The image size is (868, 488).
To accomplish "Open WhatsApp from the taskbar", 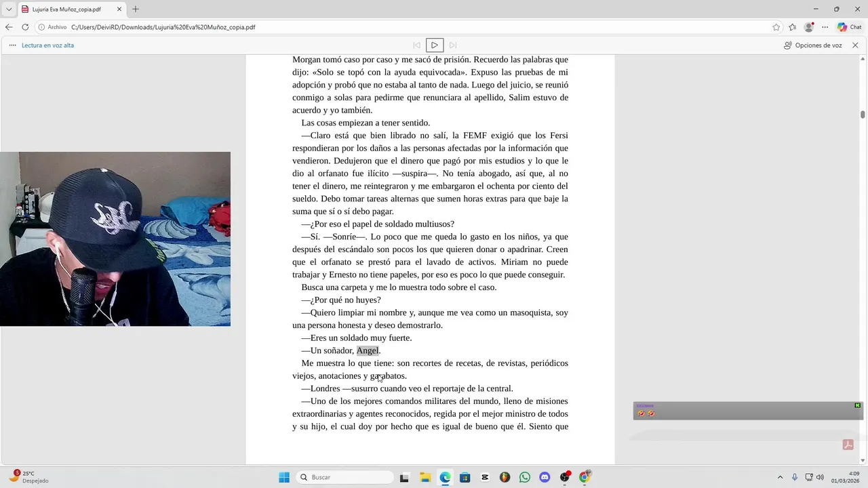I will [x=525, y=477].
